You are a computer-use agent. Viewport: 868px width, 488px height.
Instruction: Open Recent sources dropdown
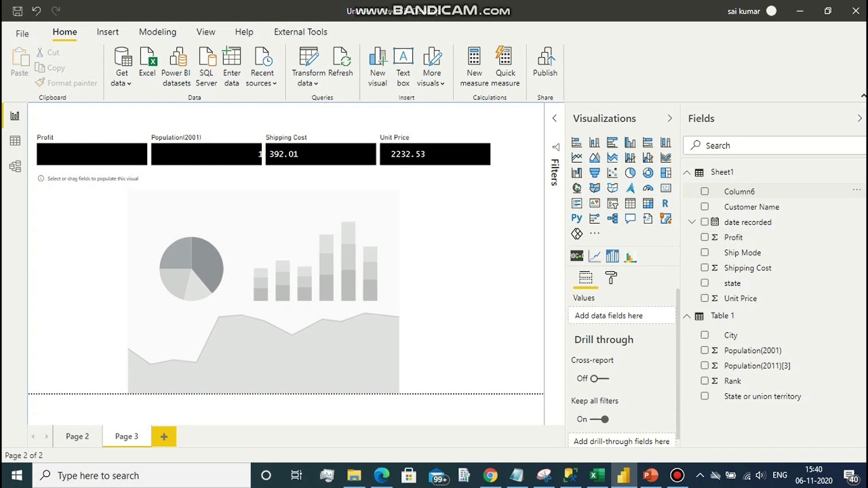pos(262,66)
